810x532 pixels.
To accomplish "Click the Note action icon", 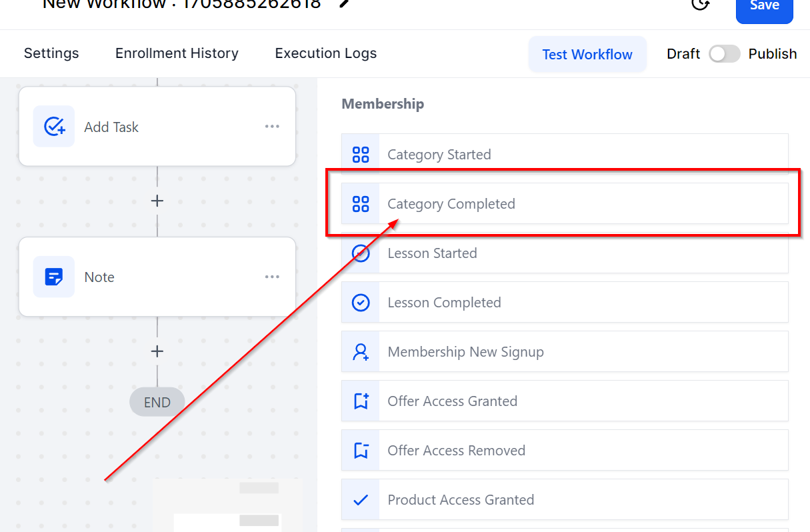I will (x=54, y=277).
